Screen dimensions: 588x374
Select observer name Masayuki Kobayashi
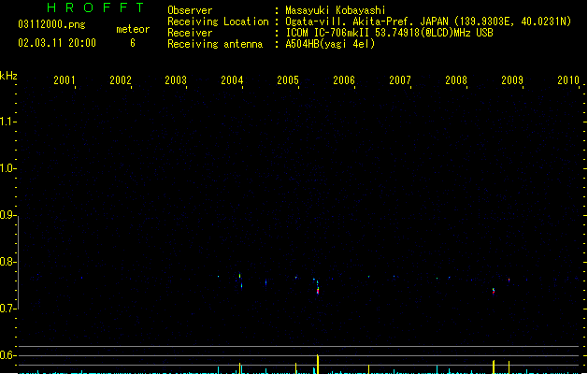click(336, 10)
